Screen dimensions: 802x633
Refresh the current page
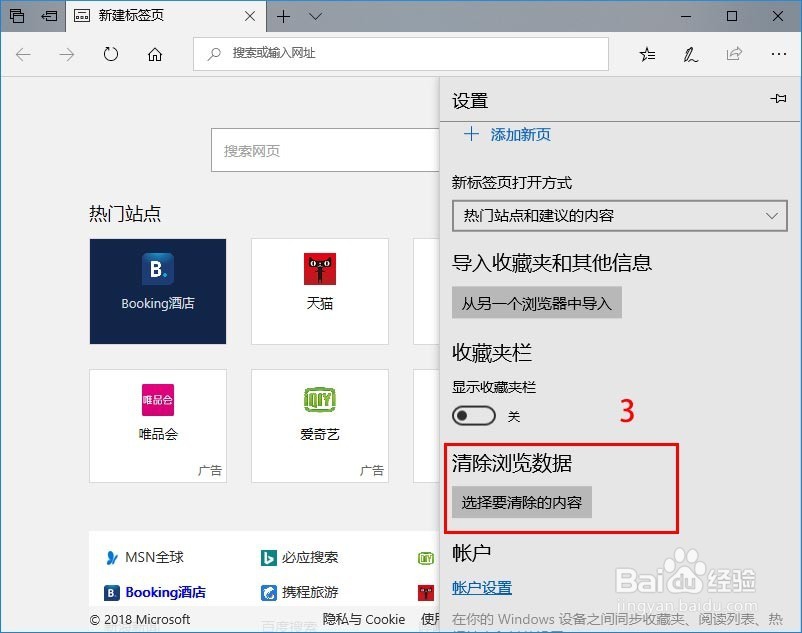click(x=109, y=54)
